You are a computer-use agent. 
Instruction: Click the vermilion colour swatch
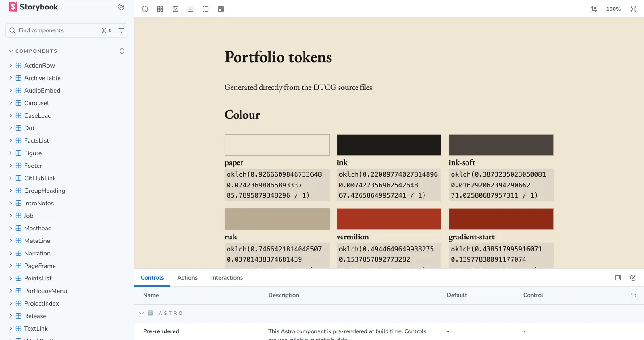tap(389, 219)
